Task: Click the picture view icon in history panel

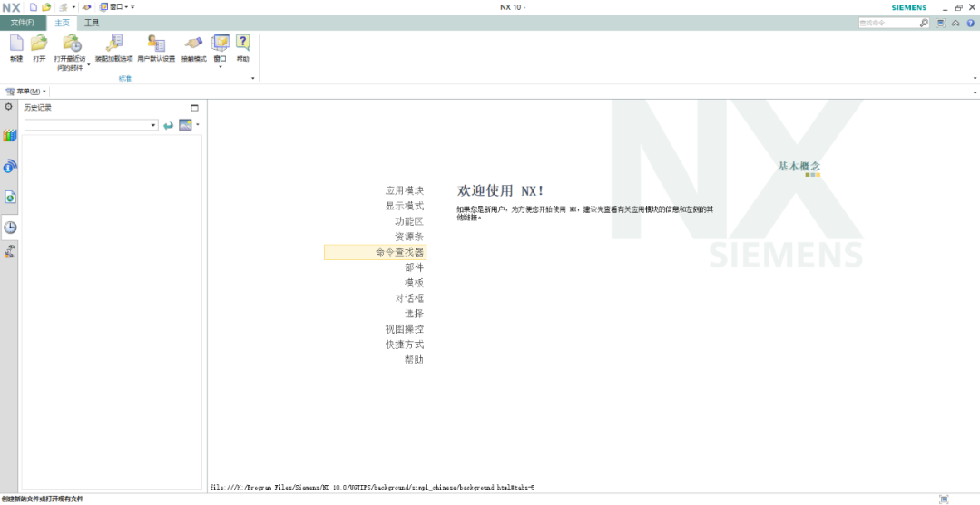Action: (x=185, y=125)
